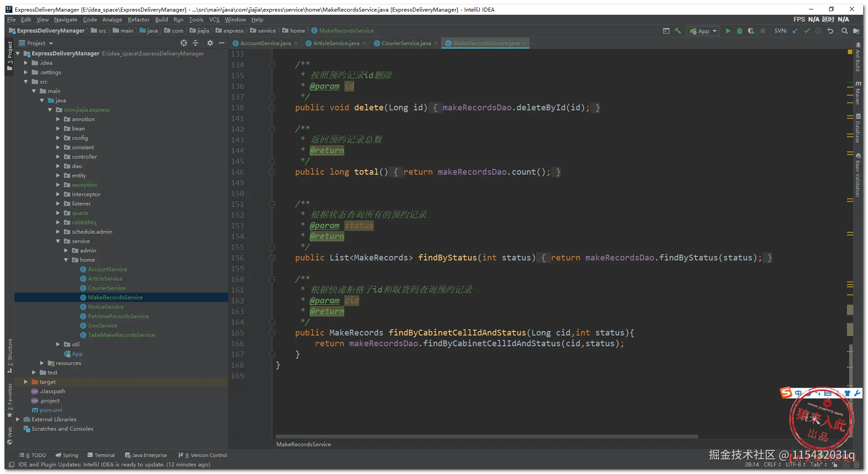The width and height of the screenshot is (868, 474).
Task: Select RetrieveRecordsService in project tree
Action: [118, 316]
